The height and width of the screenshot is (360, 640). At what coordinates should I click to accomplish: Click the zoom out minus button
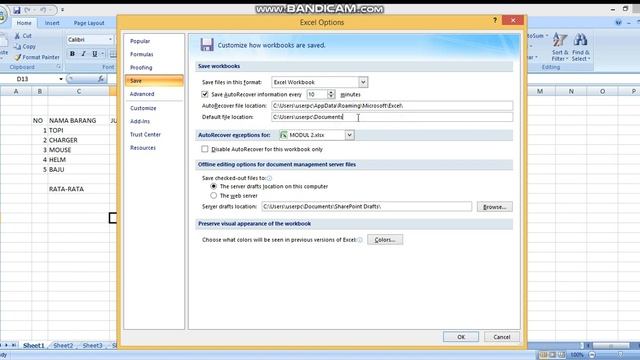coord(592,355)
